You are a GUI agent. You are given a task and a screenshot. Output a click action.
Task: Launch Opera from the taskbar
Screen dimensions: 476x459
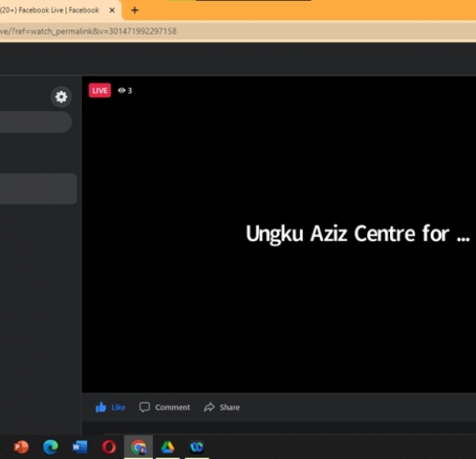tap(109, 446)
